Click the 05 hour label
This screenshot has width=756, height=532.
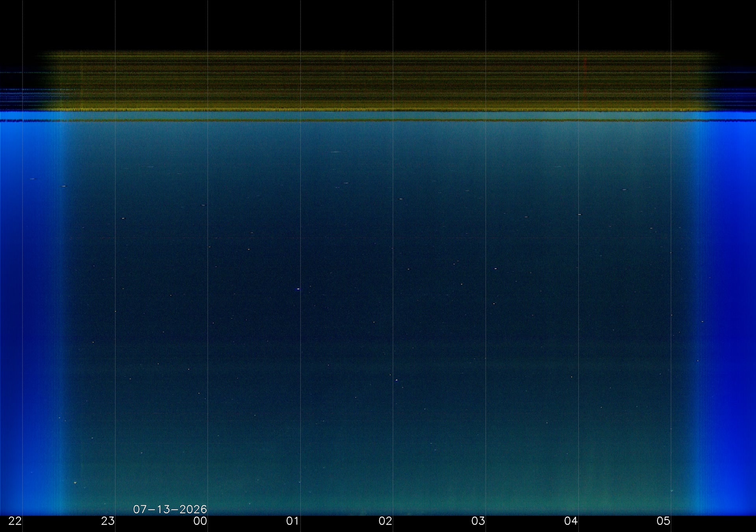click(663, 521)
